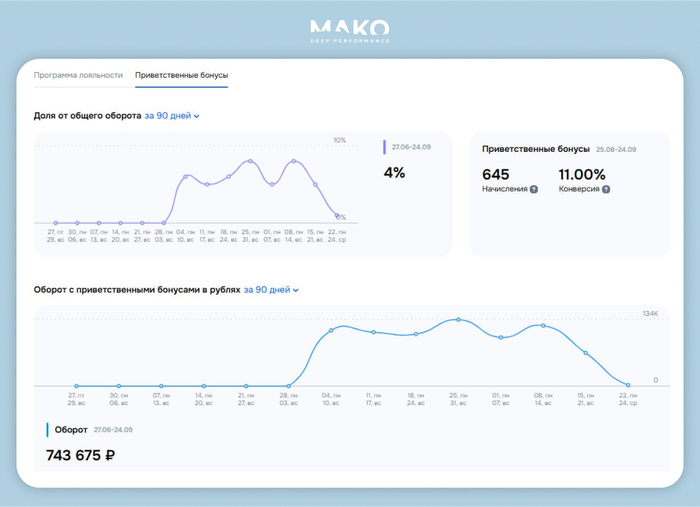Click the last data point on the share chart

(x=337, y=215)
